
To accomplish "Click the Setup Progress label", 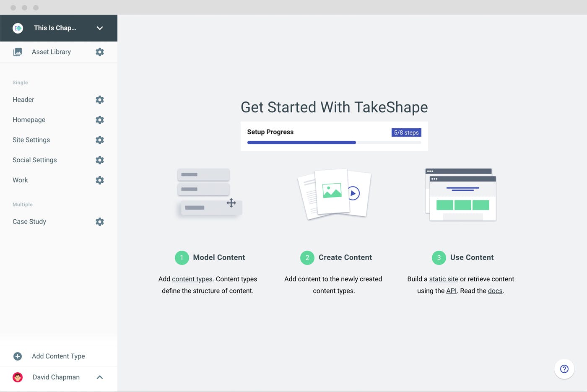I will click(270, 132).
